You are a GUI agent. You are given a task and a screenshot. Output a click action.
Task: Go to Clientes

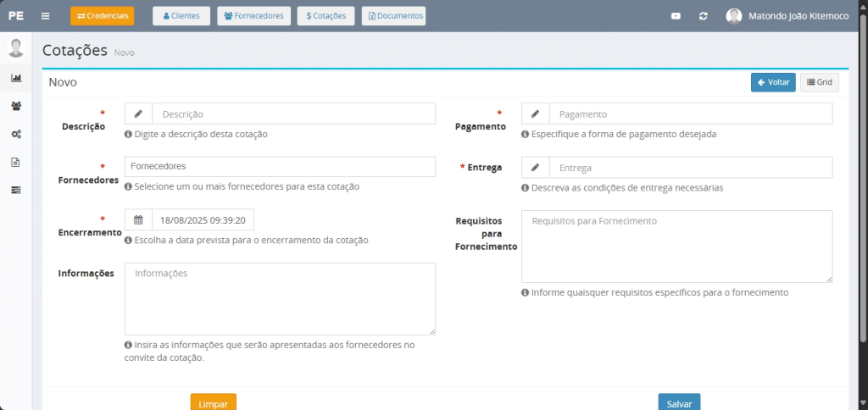[x=181, y=16]
